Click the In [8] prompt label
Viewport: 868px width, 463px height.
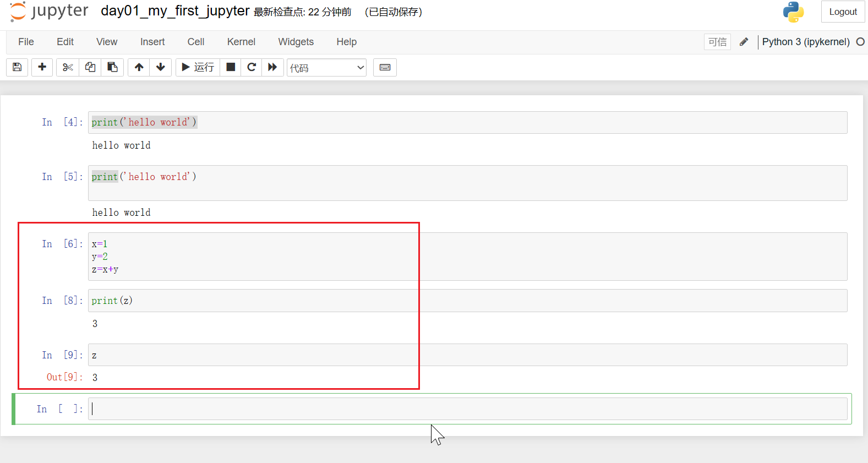[x=62, y=301]
